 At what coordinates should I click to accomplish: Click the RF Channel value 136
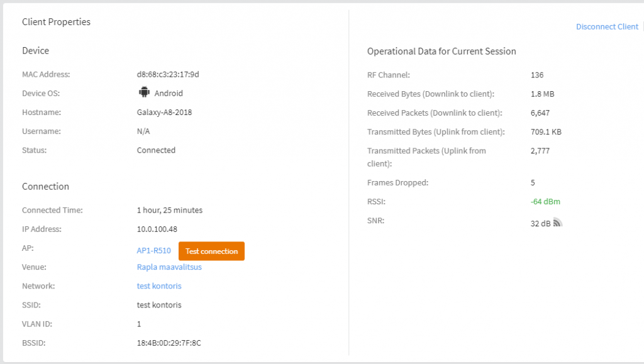[x=537, y=75]
